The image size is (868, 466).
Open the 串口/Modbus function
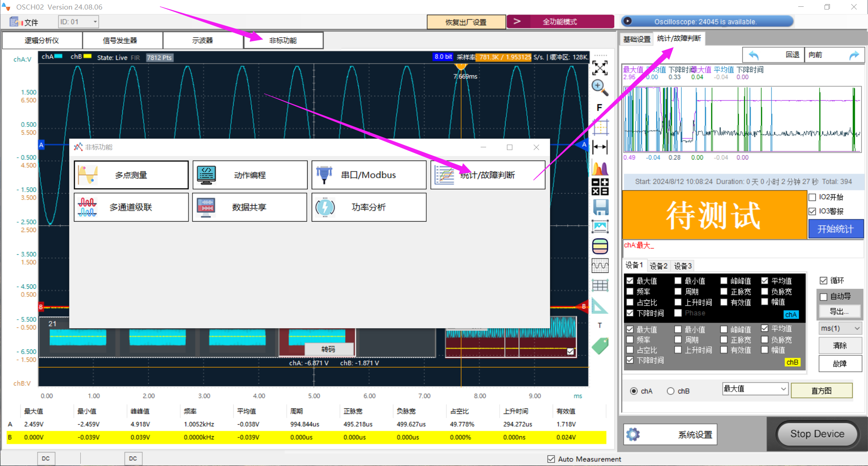(x=369, y=175)
